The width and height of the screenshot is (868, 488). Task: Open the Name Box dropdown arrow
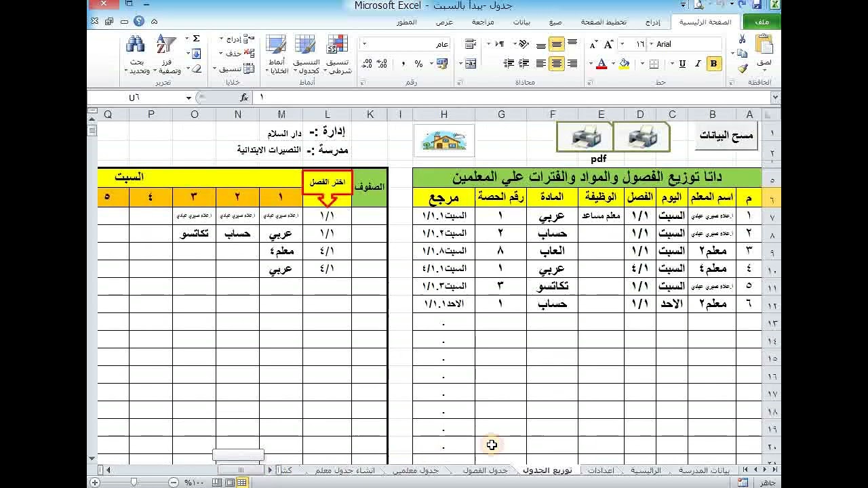tap(189, 98)
